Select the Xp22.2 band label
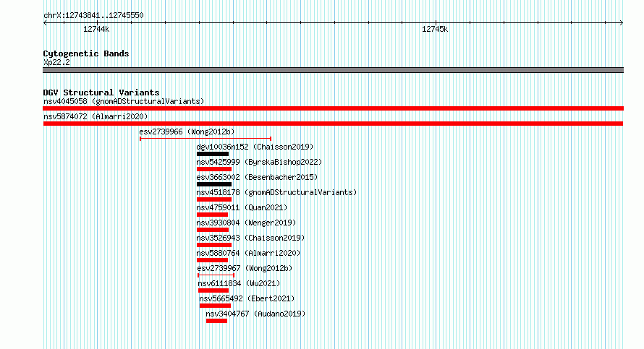 tap(56, 63)
